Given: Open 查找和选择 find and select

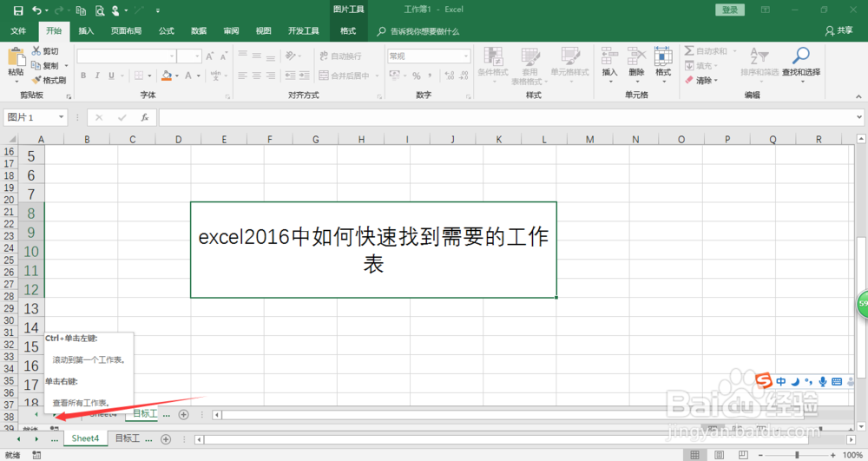Looking at the screenshot, I should click(801, 64).
